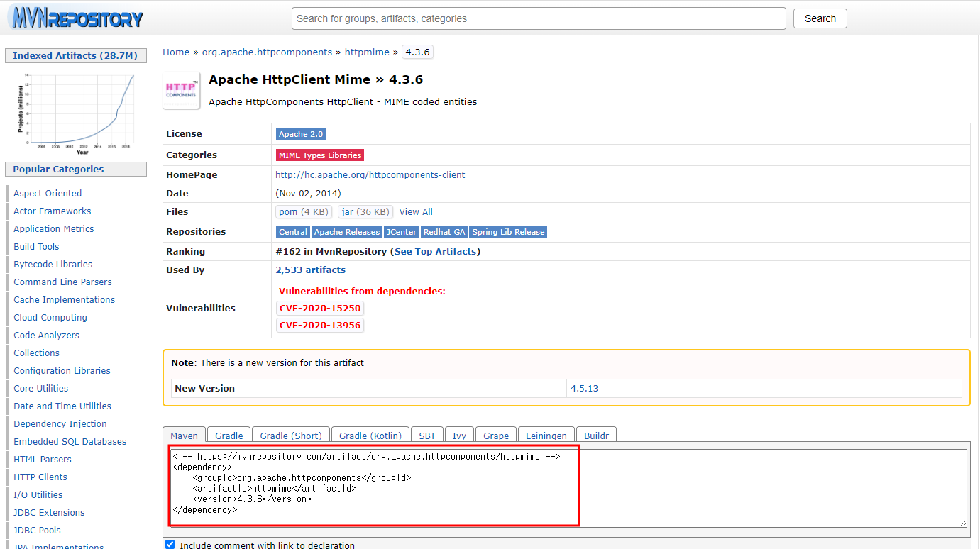Open Bytecode Libraries category
The image size is (980, 549).
53,265
